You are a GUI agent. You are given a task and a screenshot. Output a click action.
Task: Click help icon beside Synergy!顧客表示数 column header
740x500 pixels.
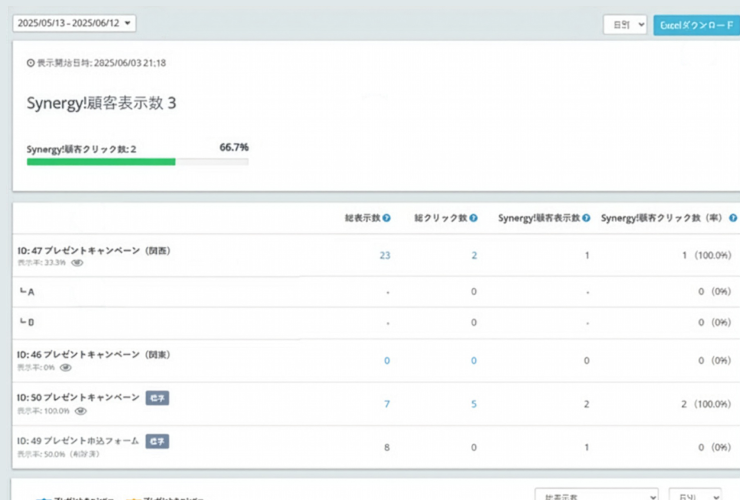point(586,218)
